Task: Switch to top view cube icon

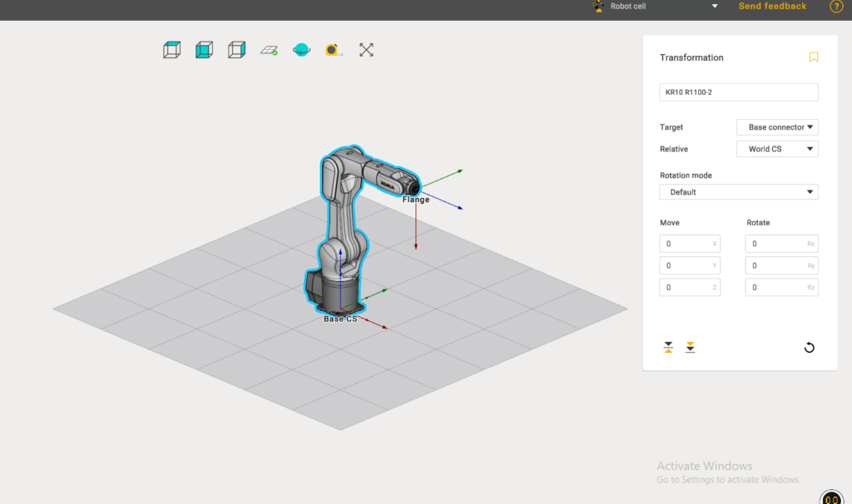Action: 171,50
